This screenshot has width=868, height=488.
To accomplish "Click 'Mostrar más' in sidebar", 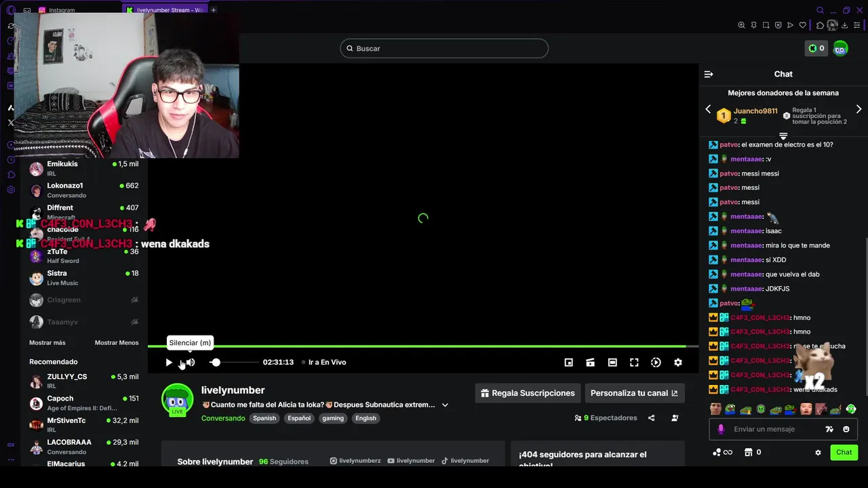I will point(47,343).
